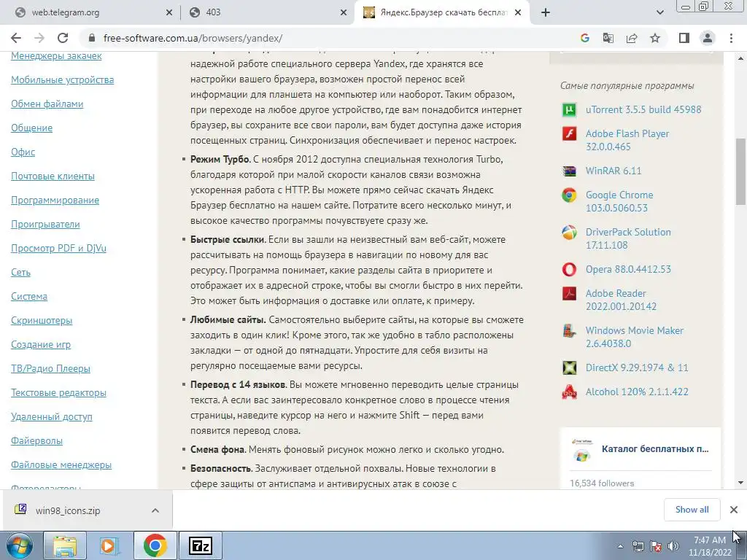Click the uTorrent program icon
Screen dimensions: 747x560
pos(569,110)
